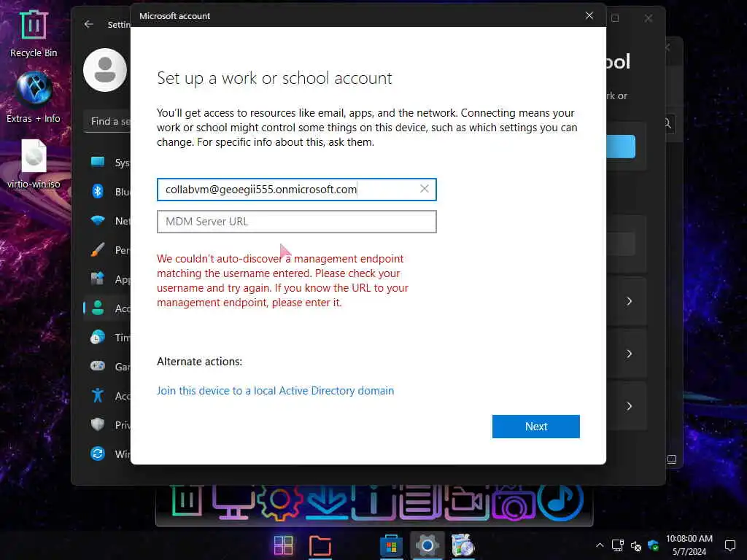
Task: Click the MDM Server URL field
Action: 297,222
